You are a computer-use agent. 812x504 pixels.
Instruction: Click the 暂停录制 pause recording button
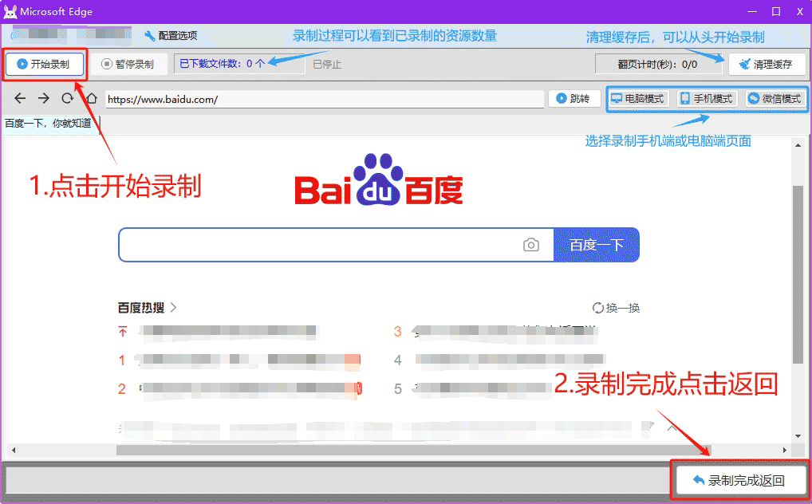click(128, 65)
